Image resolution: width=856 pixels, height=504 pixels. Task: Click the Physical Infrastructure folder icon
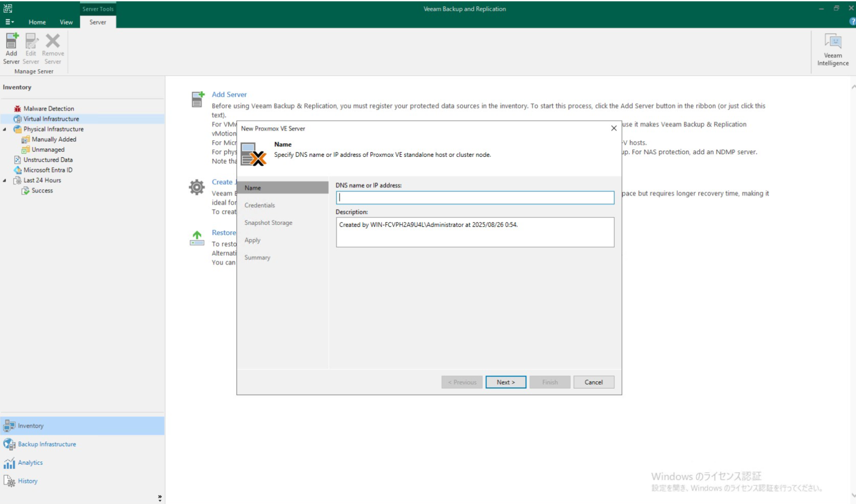17,129
